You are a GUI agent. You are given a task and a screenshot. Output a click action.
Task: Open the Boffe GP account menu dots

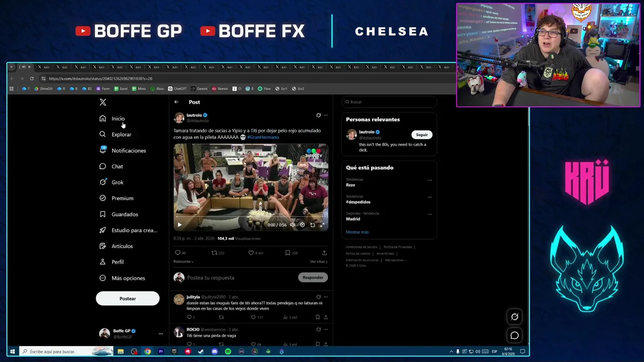160,334
